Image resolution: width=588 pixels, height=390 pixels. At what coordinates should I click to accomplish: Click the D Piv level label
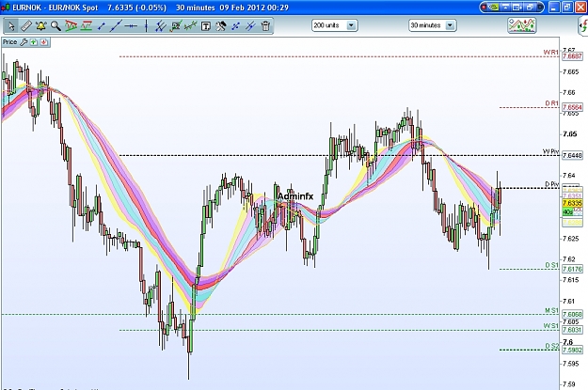tap(551, 184)
